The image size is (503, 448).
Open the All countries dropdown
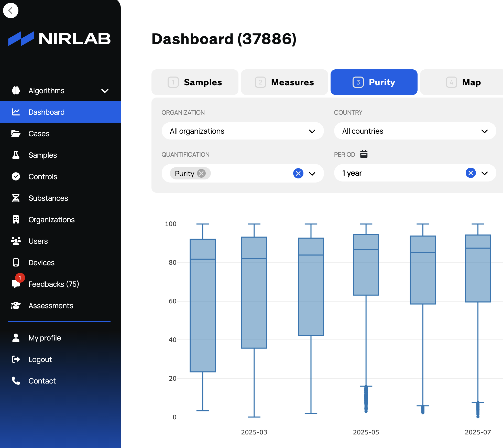415,131
